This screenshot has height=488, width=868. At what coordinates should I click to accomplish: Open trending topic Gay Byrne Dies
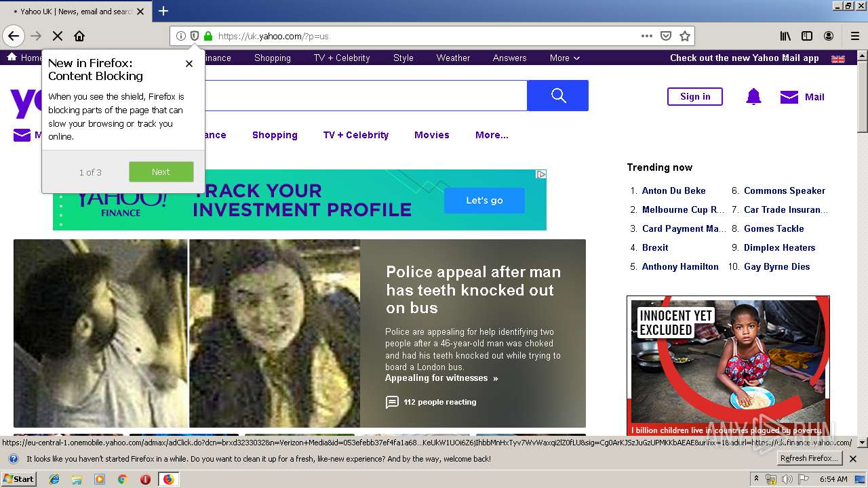point(777,266)
